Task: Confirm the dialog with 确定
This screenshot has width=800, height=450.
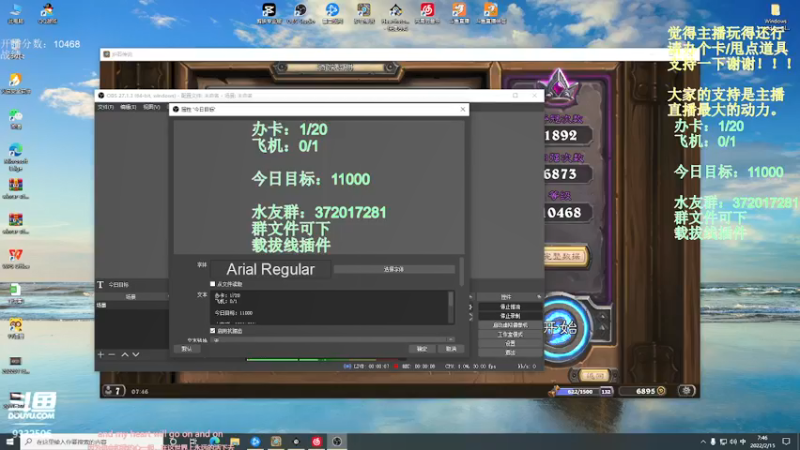Action: [x=422, y=349]
